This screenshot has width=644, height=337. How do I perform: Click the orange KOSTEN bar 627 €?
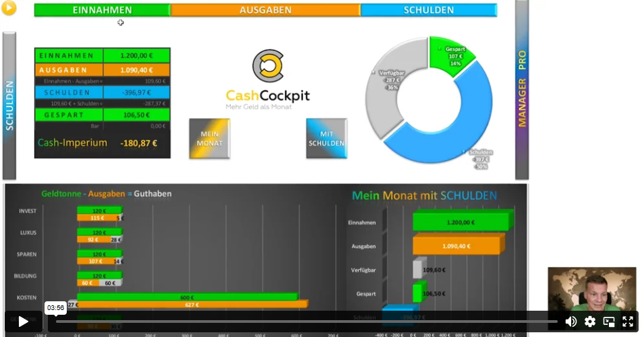(x=192, y=305)
